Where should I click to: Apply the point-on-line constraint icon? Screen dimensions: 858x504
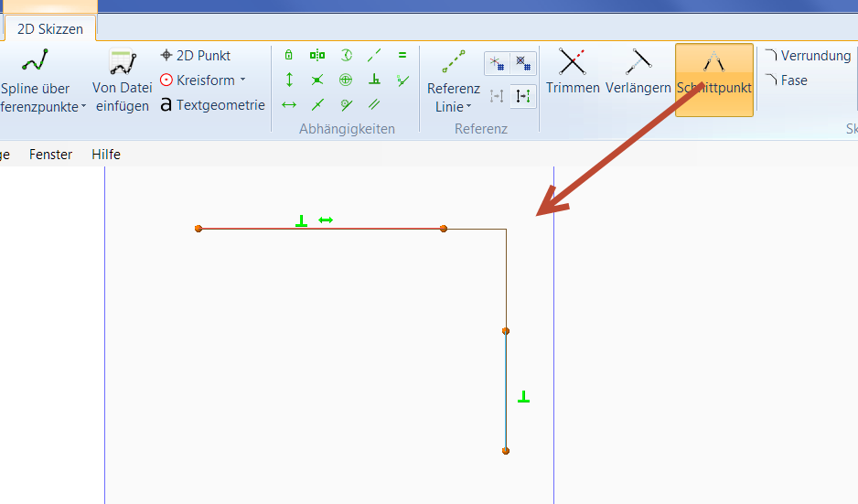402,80
